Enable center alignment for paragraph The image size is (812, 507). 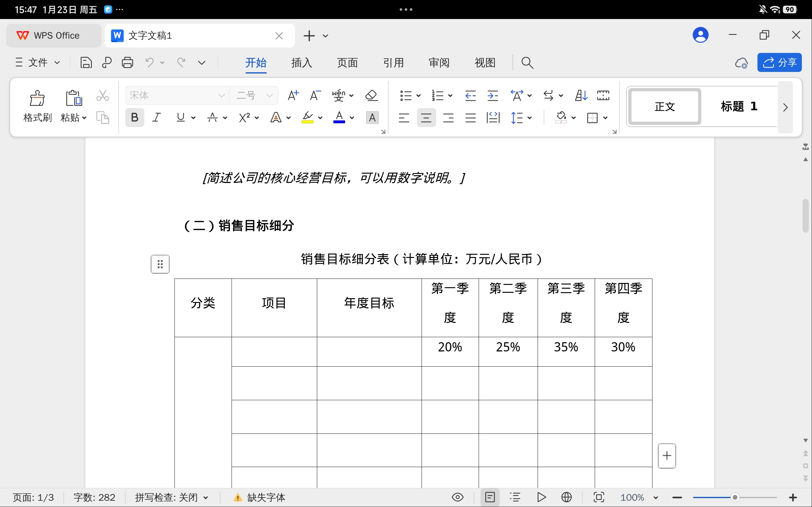[426, 118]
